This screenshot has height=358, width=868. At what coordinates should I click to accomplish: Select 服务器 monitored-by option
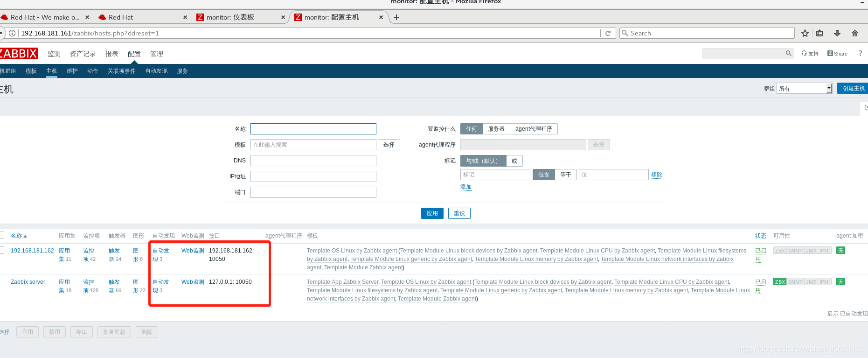coord(496,129)
